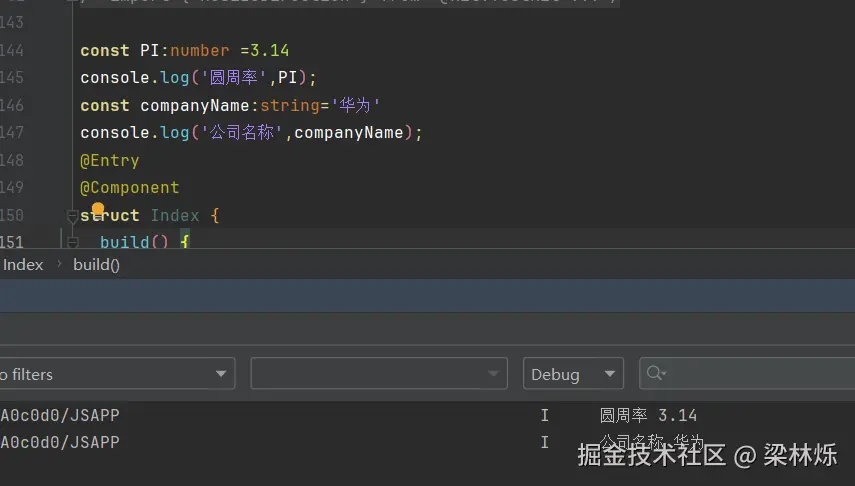Click the log search input field

click(747, 374)
